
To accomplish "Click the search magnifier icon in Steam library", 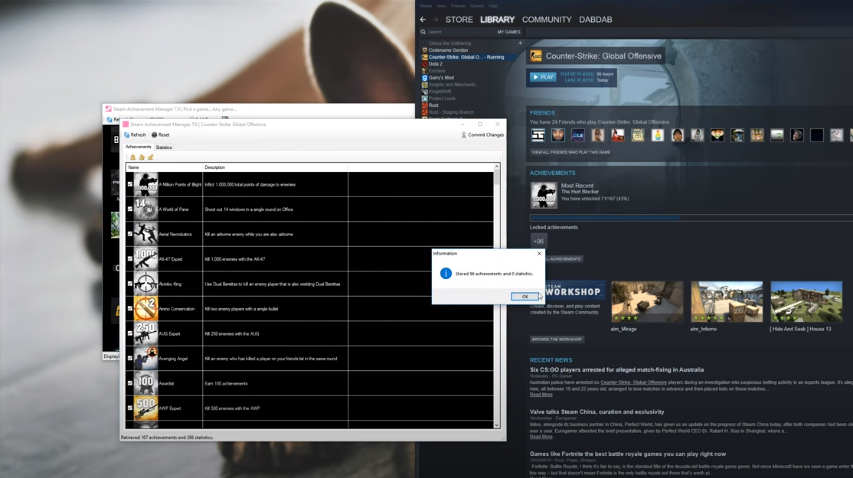I will pyautogui.click(x=423, y=32).
